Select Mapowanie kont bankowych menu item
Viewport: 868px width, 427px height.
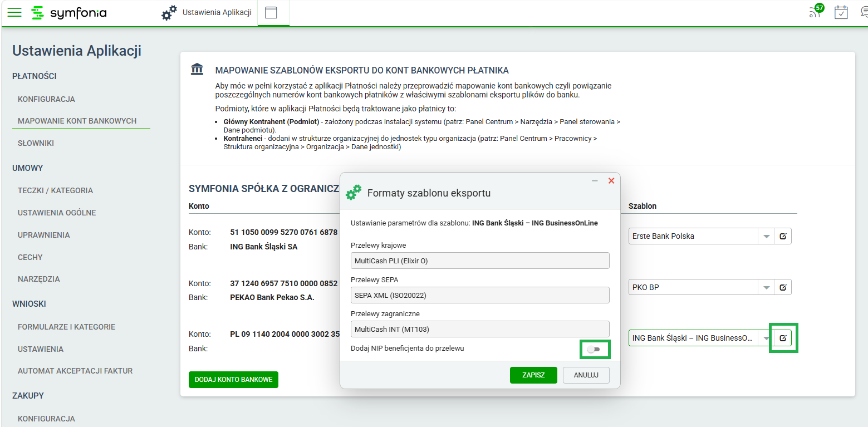coord(77,121)
